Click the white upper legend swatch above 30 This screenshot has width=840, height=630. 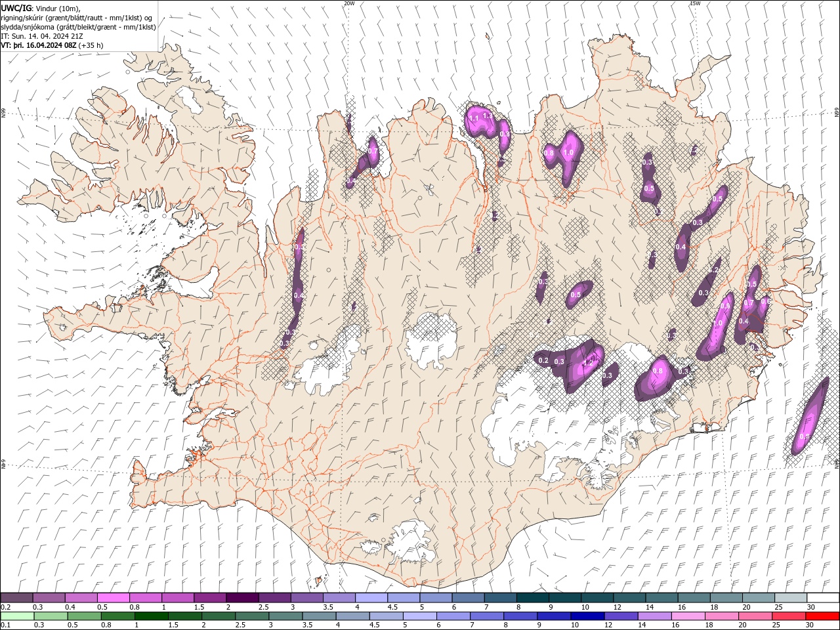823,598
